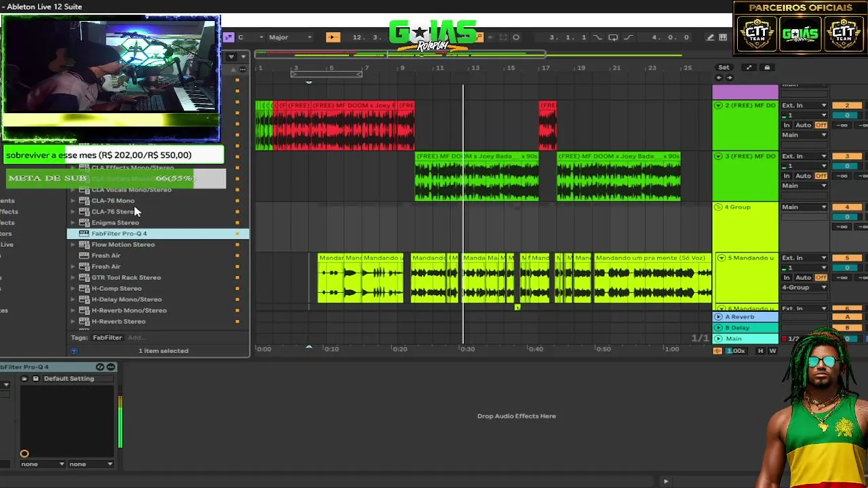Unfold track 2 (FREE) MF DOOM arrow
This screenshot has height=488, width=868.
[718, 106]
